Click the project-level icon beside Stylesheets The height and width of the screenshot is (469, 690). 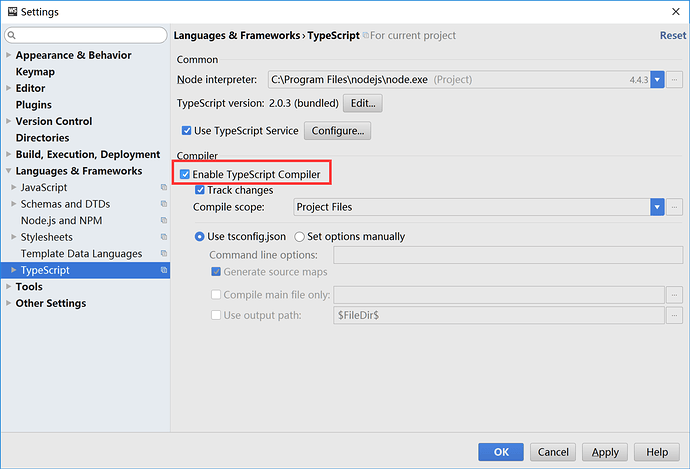tap(163, 238)
